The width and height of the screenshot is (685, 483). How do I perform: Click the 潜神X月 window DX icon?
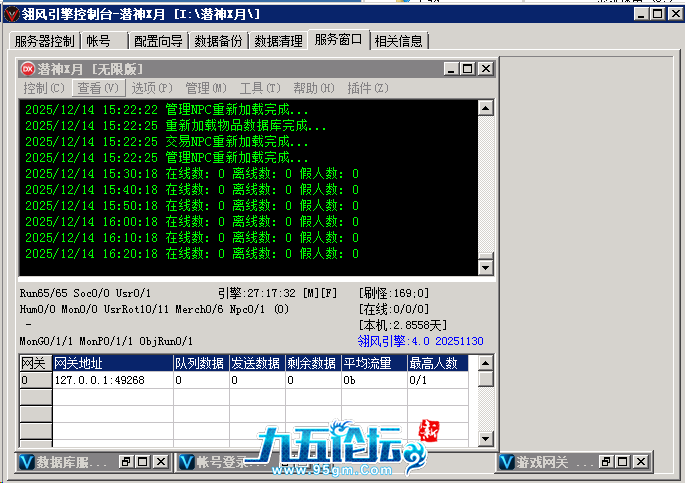tap(28, 69)
